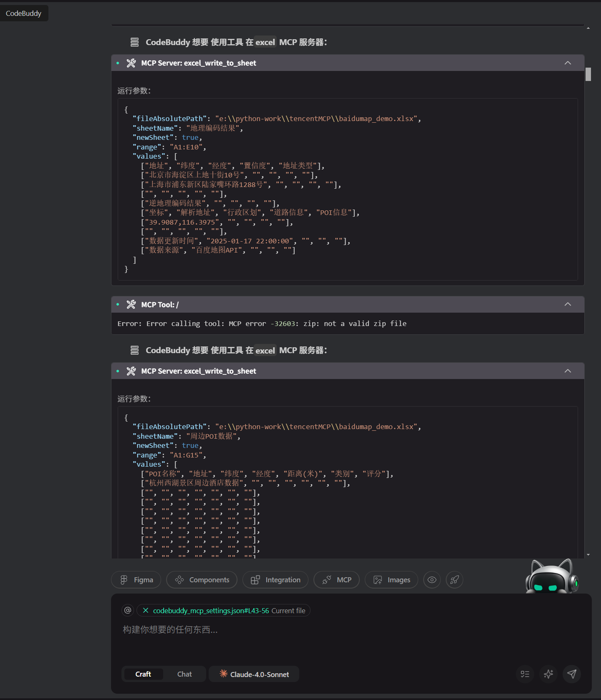Click wrench icon beside MCP Tool: /
601x700 pixels.
[131, 305]
